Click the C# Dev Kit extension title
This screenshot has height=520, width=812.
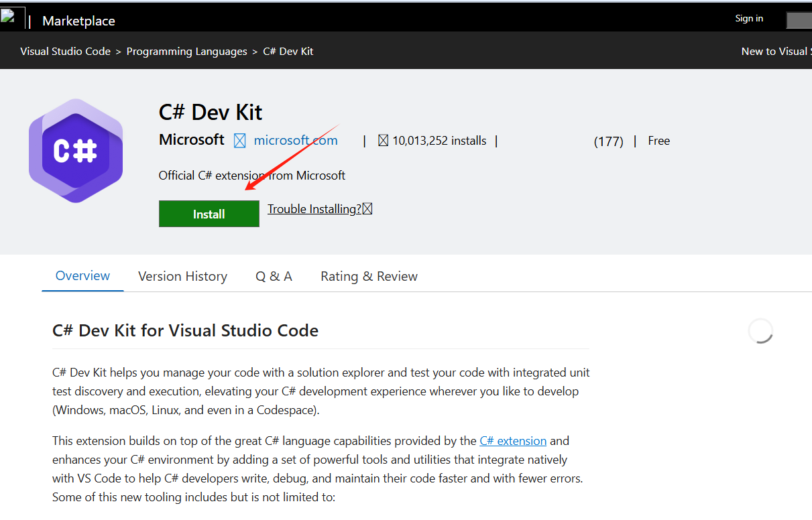(x=211, y=112)
